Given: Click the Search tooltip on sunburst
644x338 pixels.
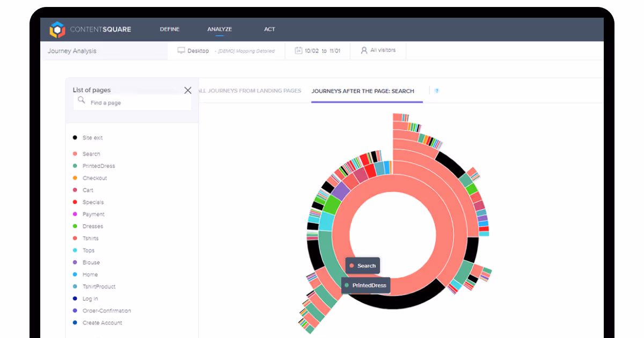Looking at the screenshot, I should 363,266.
